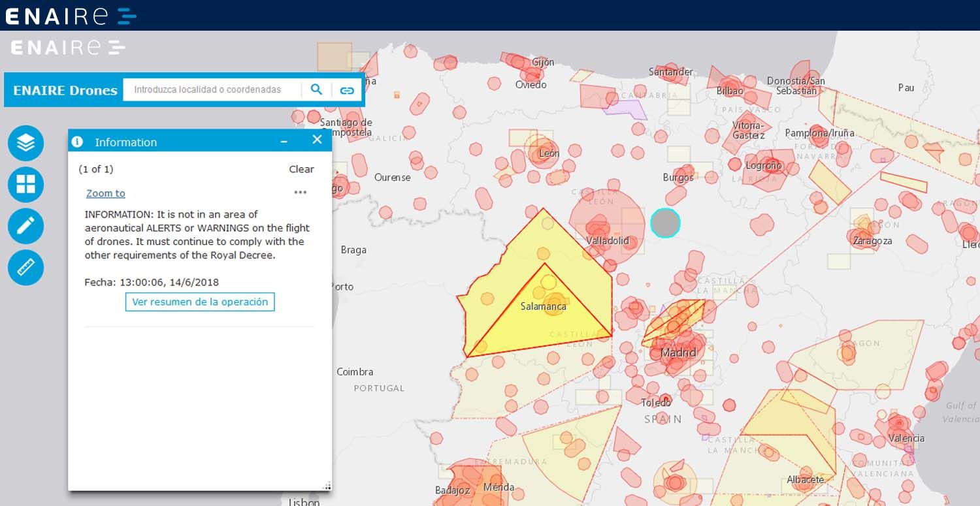This screenshot has width=980, height=506.
Task: Open the basemap gallery grid icon
Action: (x=25, y=184)
